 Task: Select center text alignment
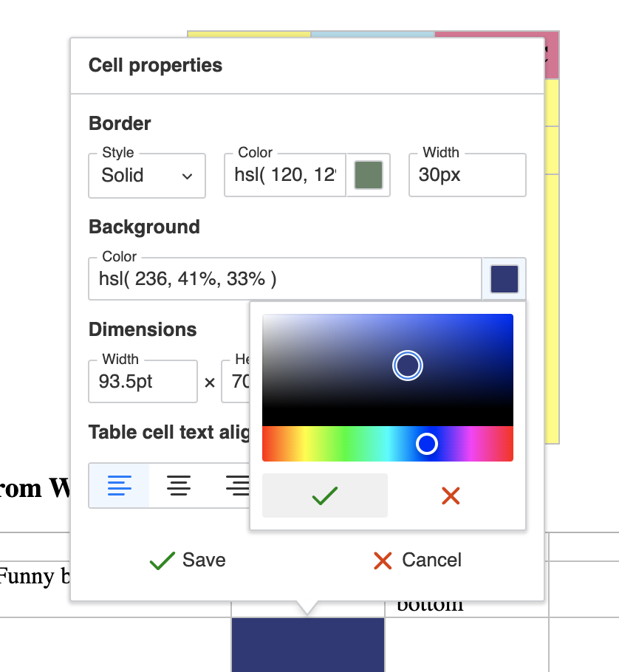tap(178, 485)
